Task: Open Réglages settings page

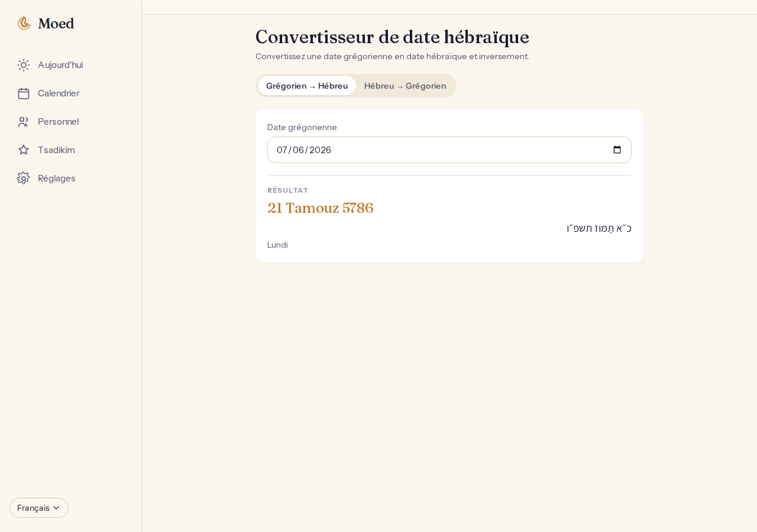Action: coord(71,179)
